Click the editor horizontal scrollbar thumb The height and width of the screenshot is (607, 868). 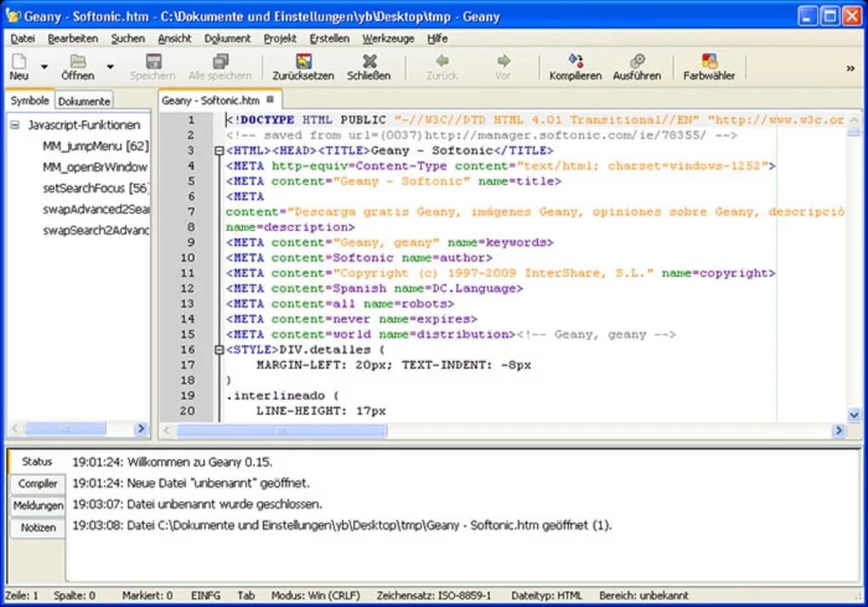[x=281, y=430]
